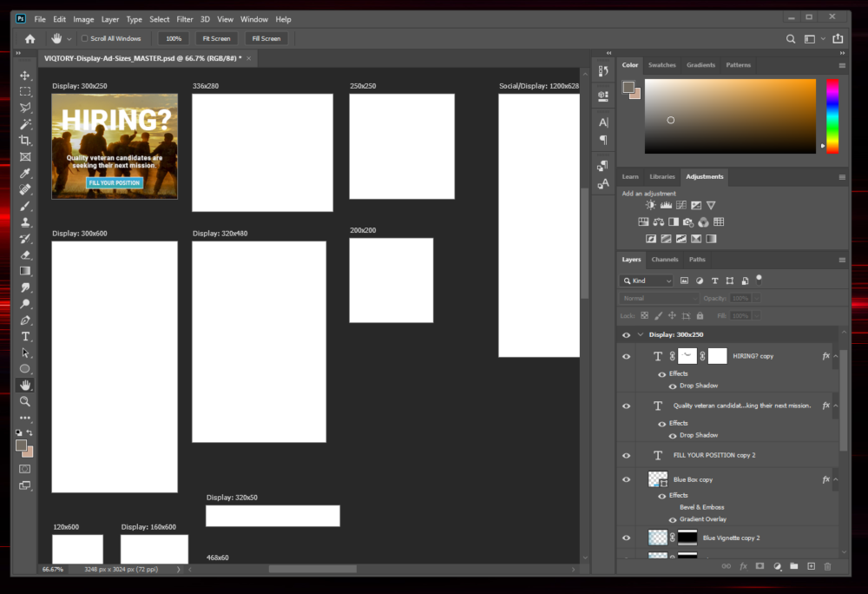Add a Brightness/Contrast adjustment
The height and width of the screenshot is (594, 868).
(x=650, y=205)
